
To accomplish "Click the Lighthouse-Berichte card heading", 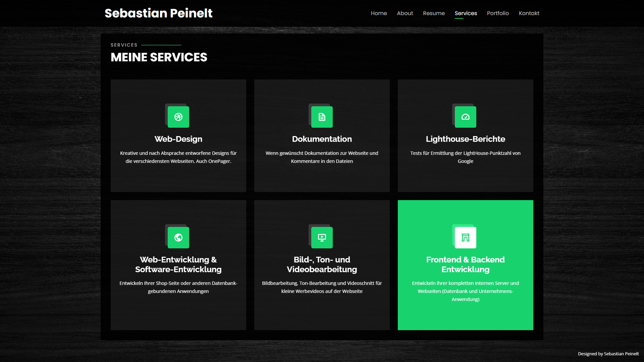I will [x=466, y=139].
